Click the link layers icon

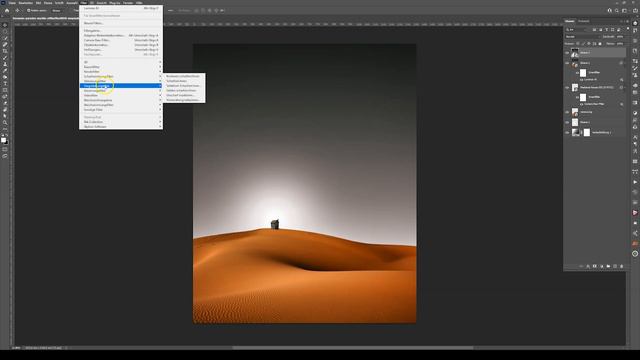click(581, 266)
